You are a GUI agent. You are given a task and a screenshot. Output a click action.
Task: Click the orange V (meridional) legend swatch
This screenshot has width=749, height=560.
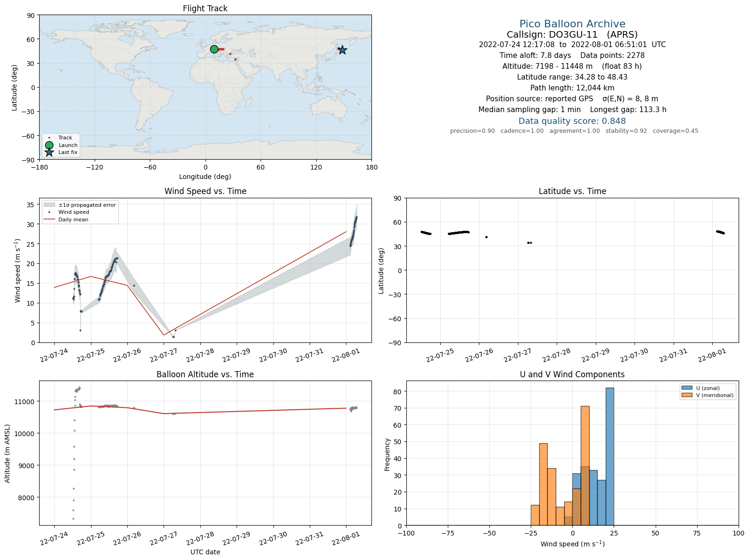(686, 395)
